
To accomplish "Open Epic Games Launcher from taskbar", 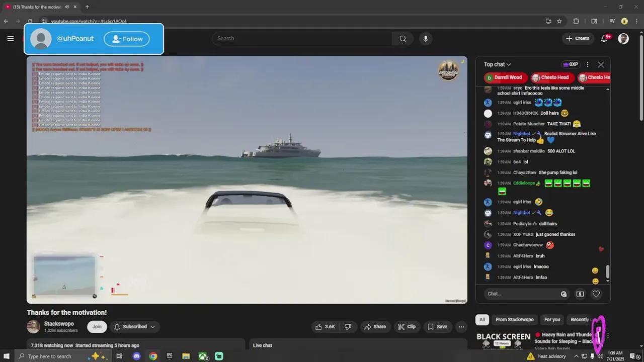I will tap(170, 356).
